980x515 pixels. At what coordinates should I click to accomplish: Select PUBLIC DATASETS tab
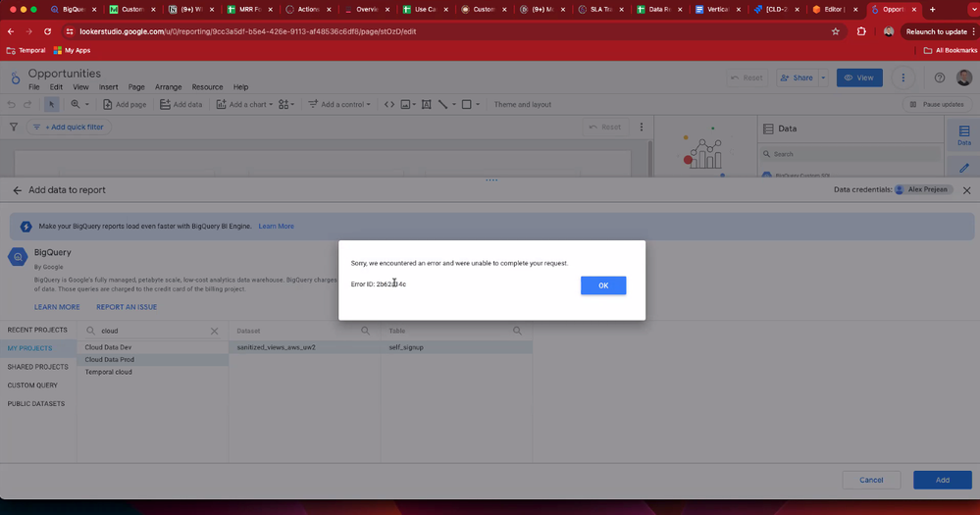pos(36,404)
